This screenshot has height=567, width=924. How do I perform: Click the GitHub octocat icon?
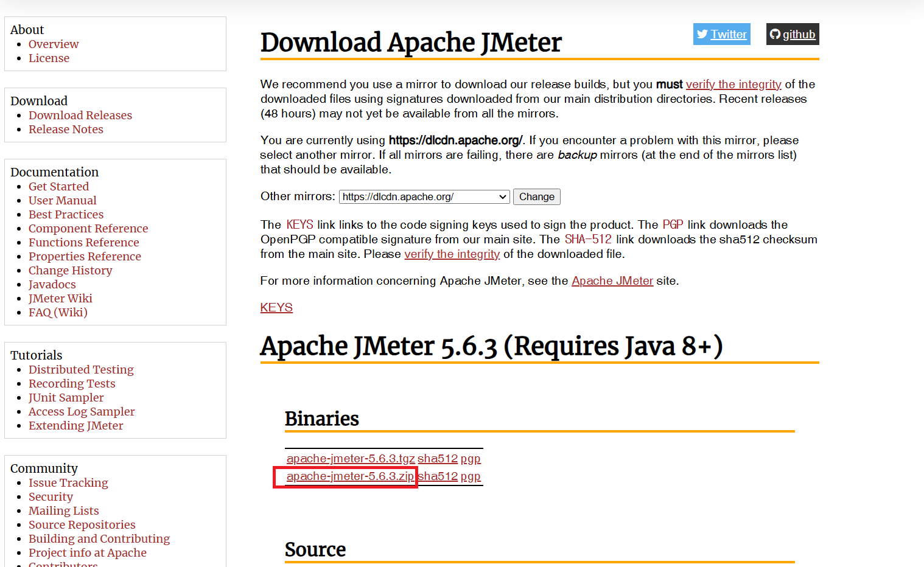click(775, 34)
